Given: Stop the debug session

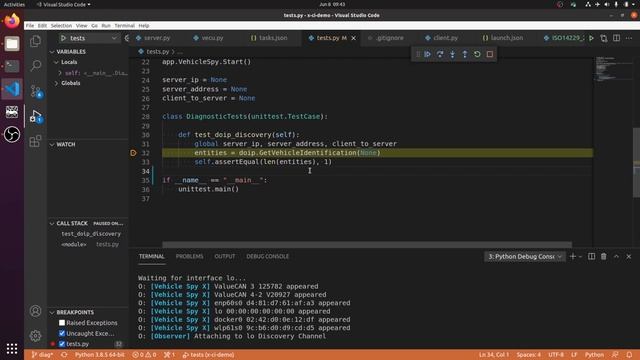Looking at the screenshot, I should (490, 54).
